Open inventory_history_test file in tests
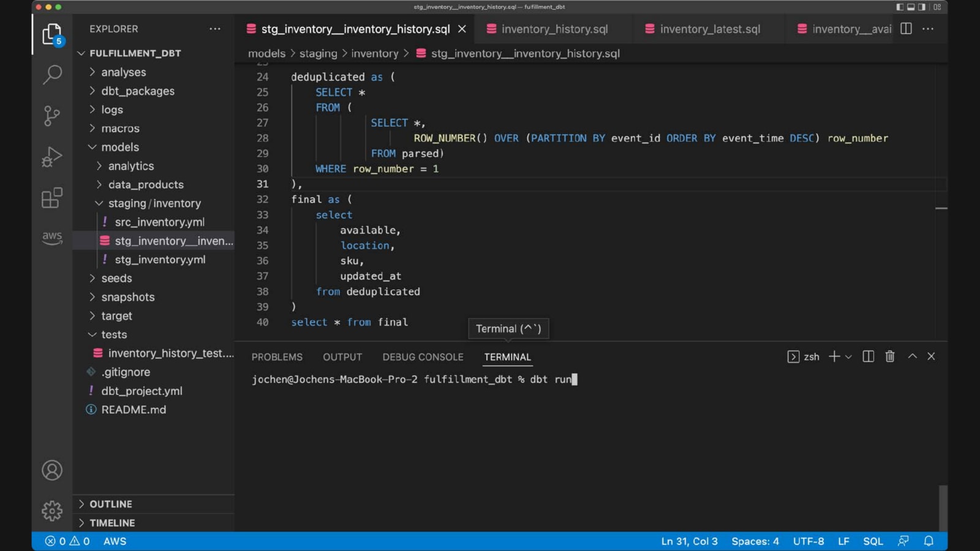Screen dimensions: 980x551 point(153,353)
